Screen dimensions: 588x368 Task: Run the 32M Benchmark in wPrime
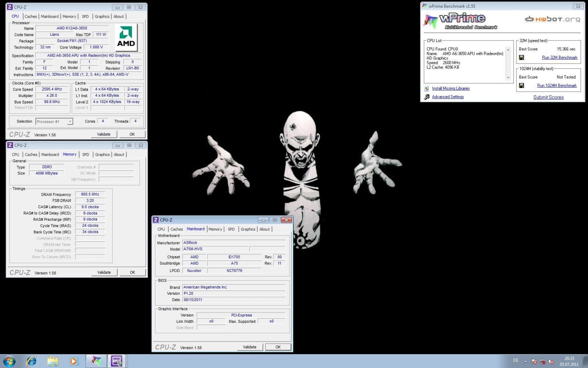click(x=560, y=57)
